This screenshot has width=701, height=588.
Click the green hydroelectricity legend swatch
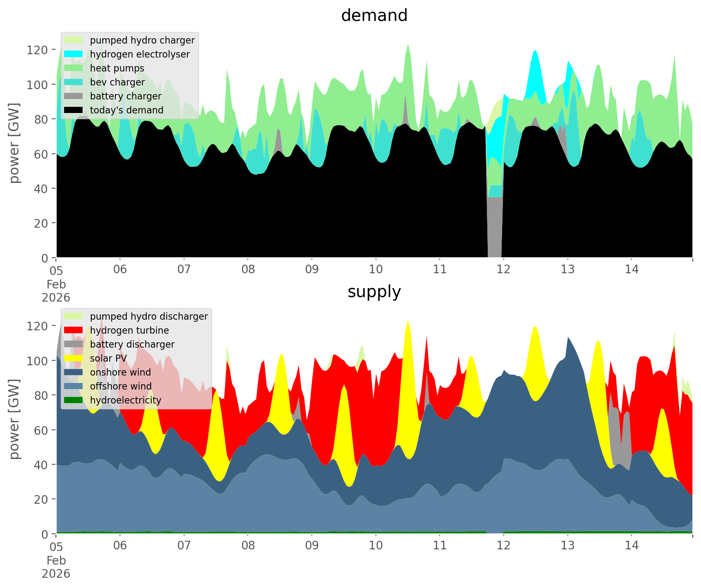pos(74,400)
